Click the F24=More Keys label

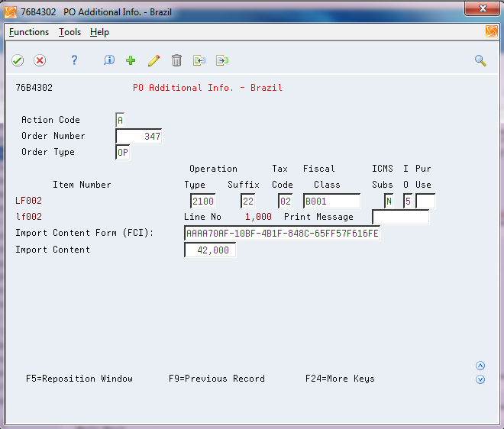[x=340, y=379]
